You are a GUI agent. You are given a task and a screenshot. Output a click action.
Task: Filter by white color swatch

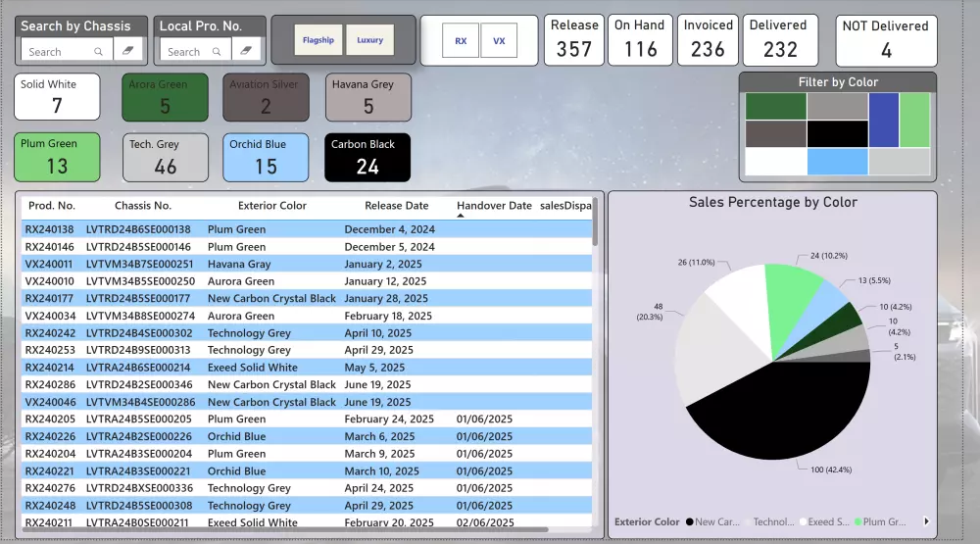coord(775,162)
